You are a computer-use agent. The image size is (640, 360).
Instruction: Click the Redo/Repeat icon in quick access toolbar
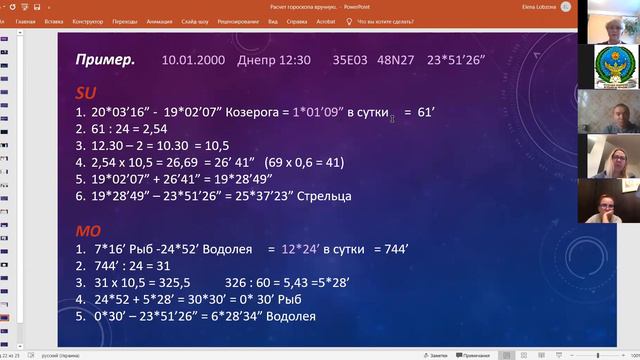pyautogui.click(x=12, y=7)
